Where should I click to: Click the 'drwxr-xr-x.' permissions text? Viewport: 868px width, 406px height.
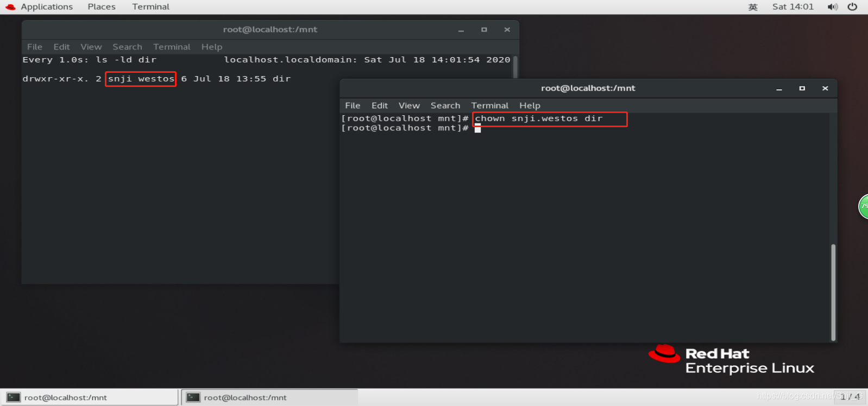(x=55, y=79)
